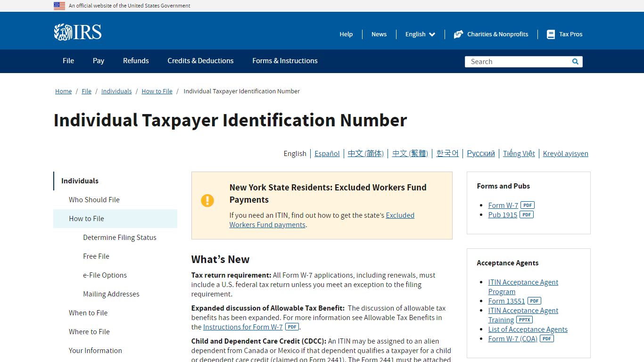This screenshot has height=362, width=644.
Task: Click the US flag icon
Action: pos(59,6)
